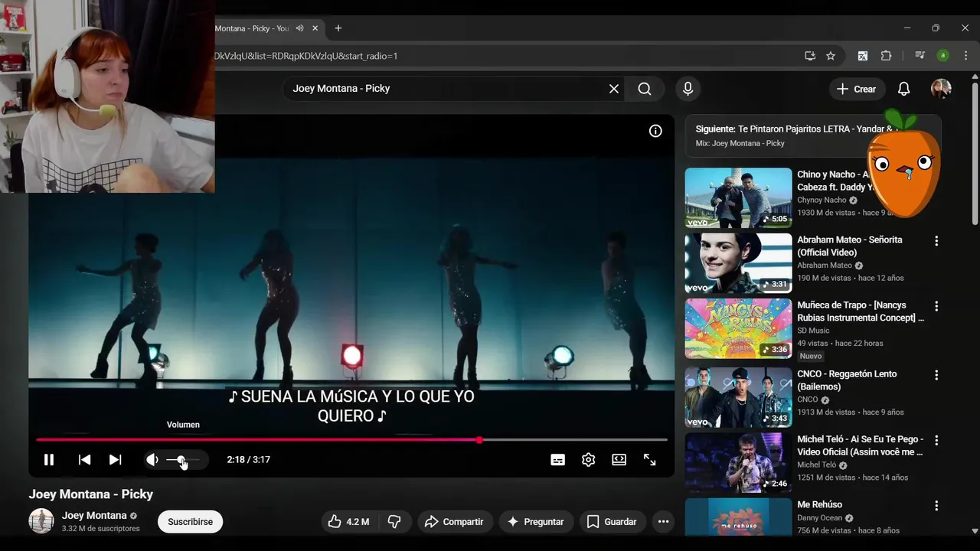Open options menu for CNCO video
Image resolution: width=980 pixels, height=551 pixels.
[x=936, y=375]
